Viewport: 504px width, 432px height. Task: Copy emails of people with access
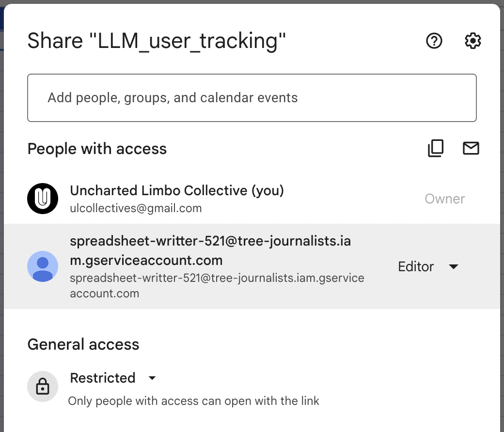pyautogui.click(x=436, y=148)
